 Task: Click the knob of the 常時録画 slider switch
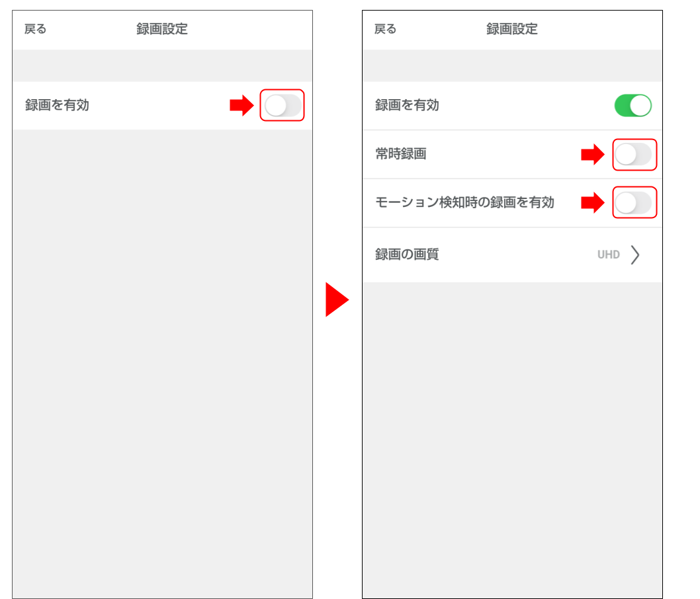coord(626,155)
